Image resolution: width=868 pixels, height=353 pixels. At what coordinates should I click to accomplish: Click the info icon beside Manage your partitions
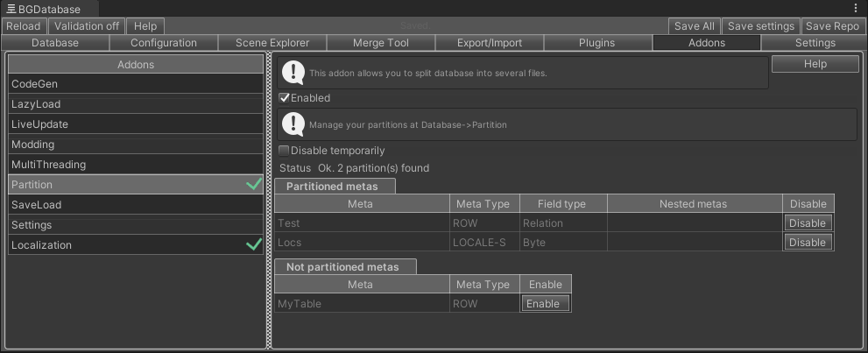click(293, 124)
